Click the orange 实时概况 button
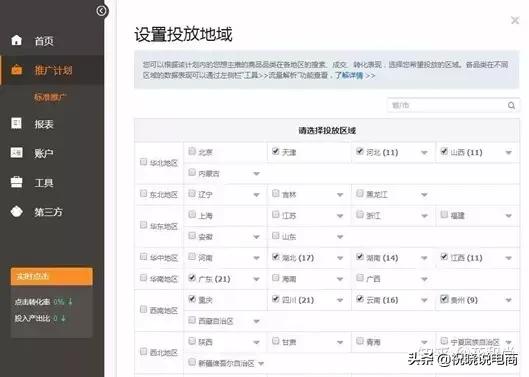The height and width of the screenshot is (377, 529). (52, 276)
